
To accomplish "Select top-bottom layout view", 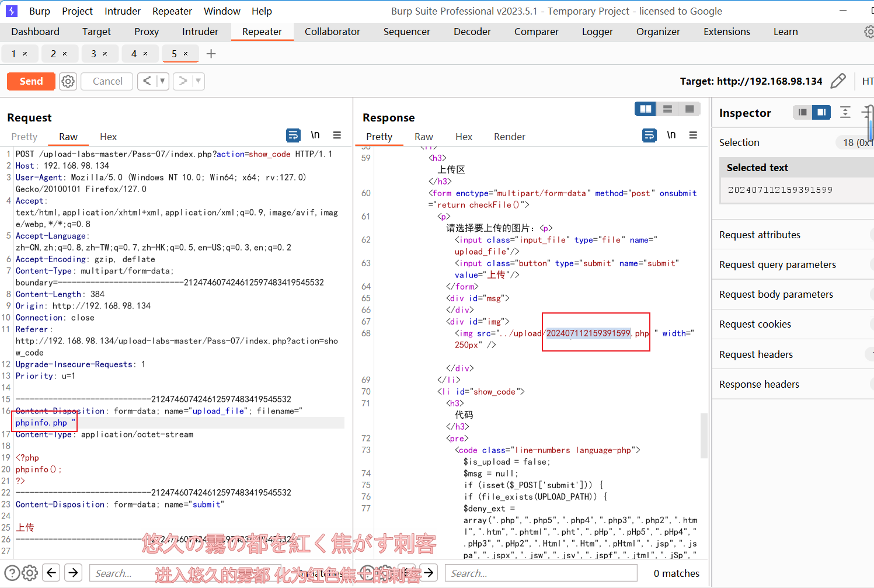I will pyautogui.click(x=667, y=109).
